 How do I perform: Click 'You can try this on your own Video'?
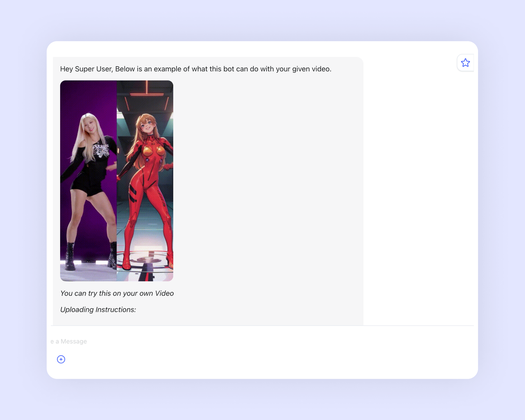117,293
